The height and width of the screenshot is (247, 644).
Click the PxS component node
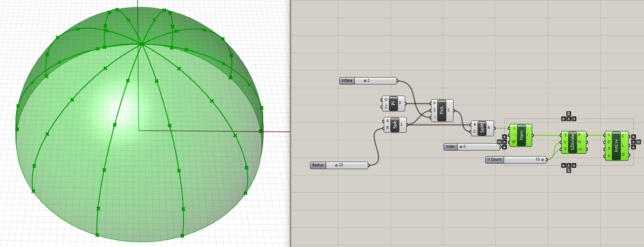click(x=442, y=110)
